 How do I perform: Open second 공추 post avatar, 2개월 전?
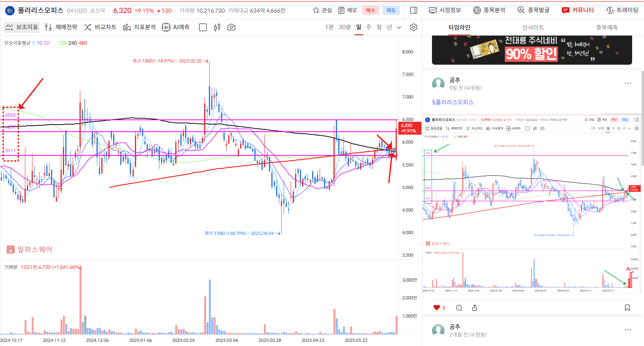click(438, 330)
